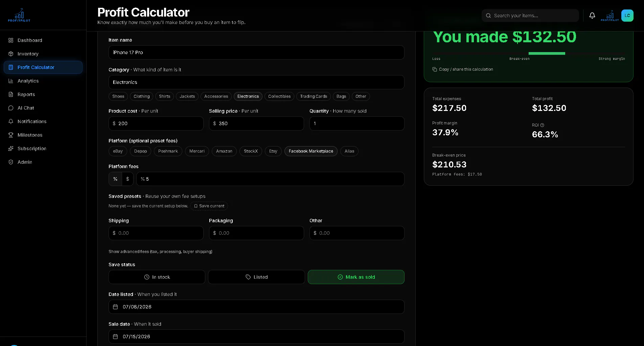Set save status to In stock
Screen dimensions: 644x346
coord(157,277)
